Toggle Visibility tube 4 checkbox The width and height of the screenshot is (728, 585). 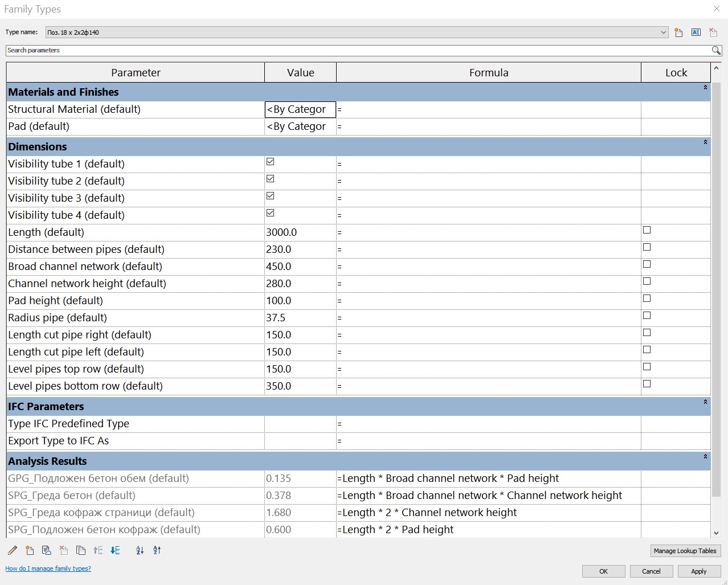point(271,213)
